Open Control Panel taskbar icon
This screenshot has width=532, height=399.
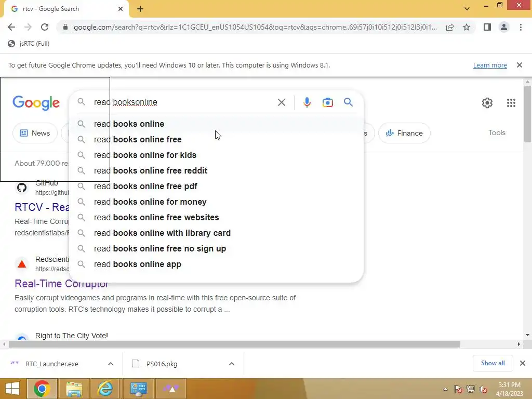click(138, 389)
